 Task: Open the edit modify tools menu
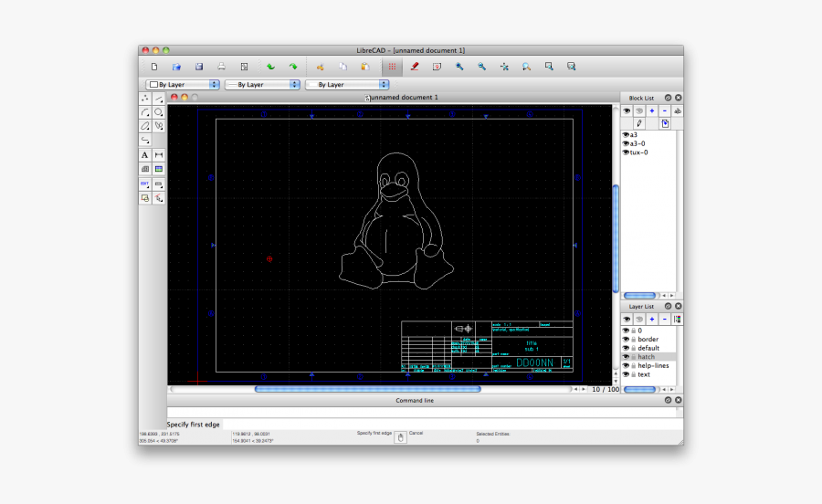145,184
